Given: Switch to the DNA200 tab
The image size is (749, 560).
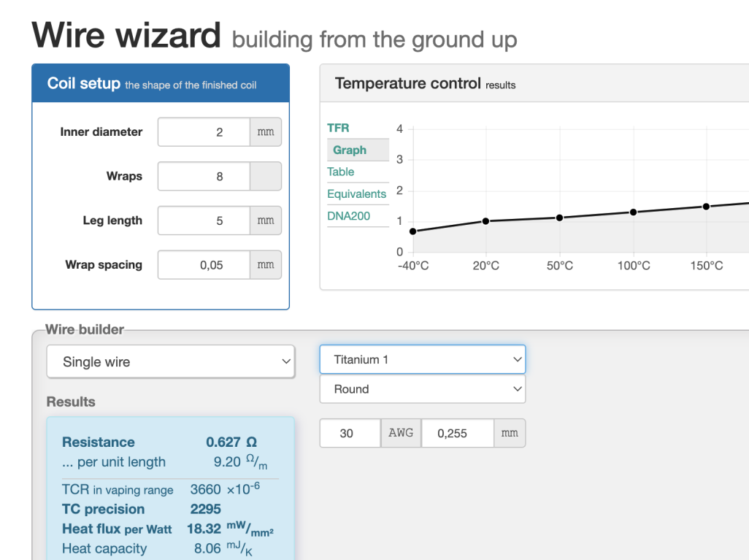Looking at the screenshot, I should click(x=349, y=216).
